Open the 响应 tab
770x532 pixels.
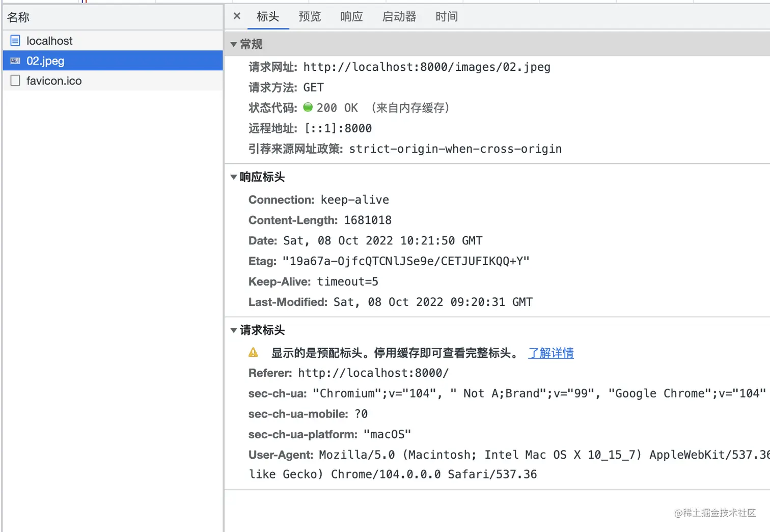351,16
